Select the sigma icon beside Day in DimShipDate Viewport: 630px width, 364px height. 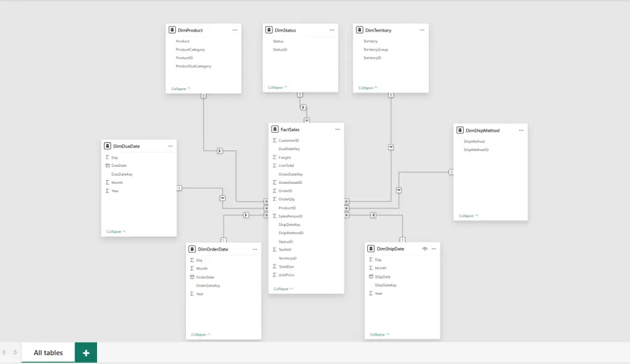(370, 259)
